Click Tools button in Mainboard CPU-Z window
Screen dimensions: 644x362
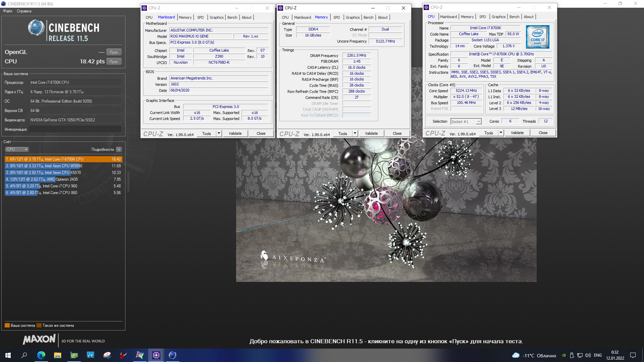tap(207, 133)
